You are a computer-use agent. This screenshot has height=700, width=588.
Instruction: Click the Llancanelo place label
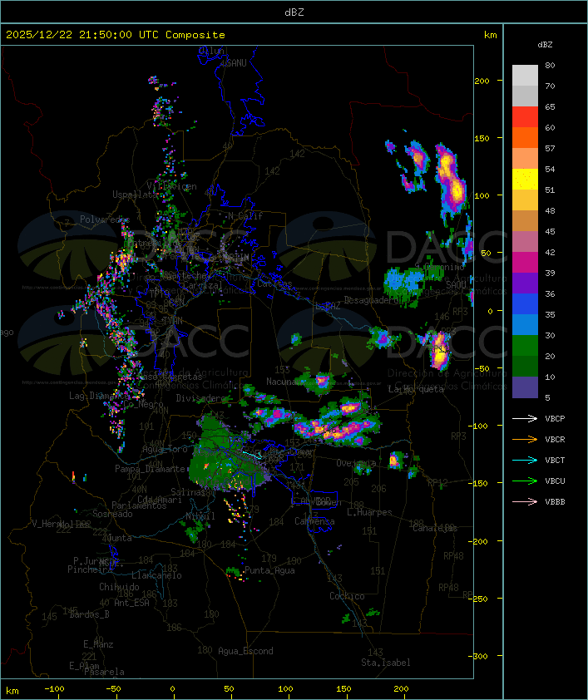(156, 575)
